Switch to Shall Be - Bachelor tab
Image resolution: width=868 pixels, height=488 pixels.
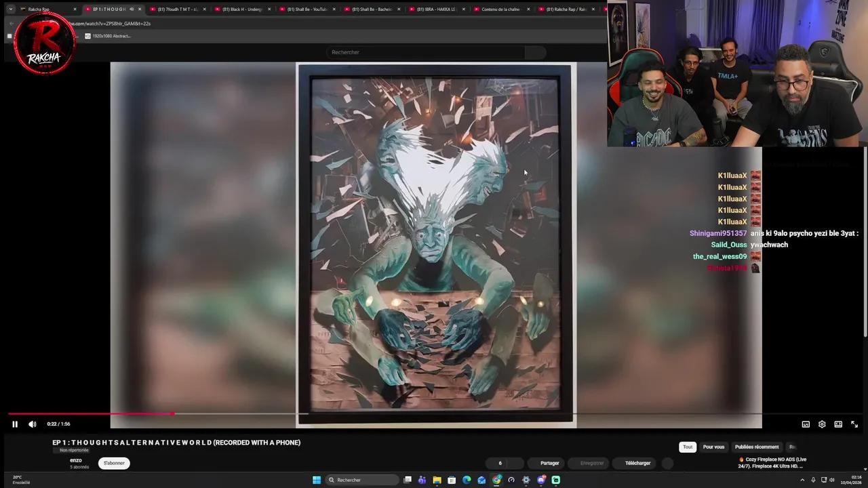(372, 9)
